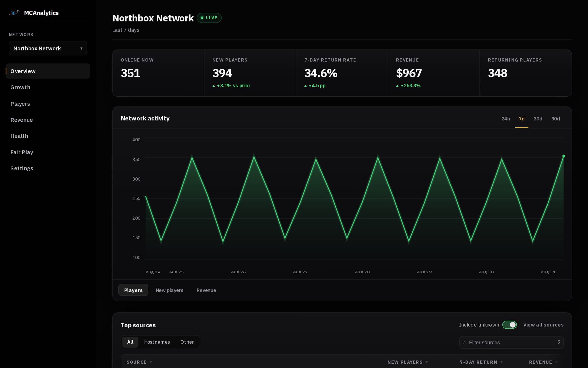588x368 pixels.
Task: Toggle Include unknown switch off
Action: (x=509, y=325)
